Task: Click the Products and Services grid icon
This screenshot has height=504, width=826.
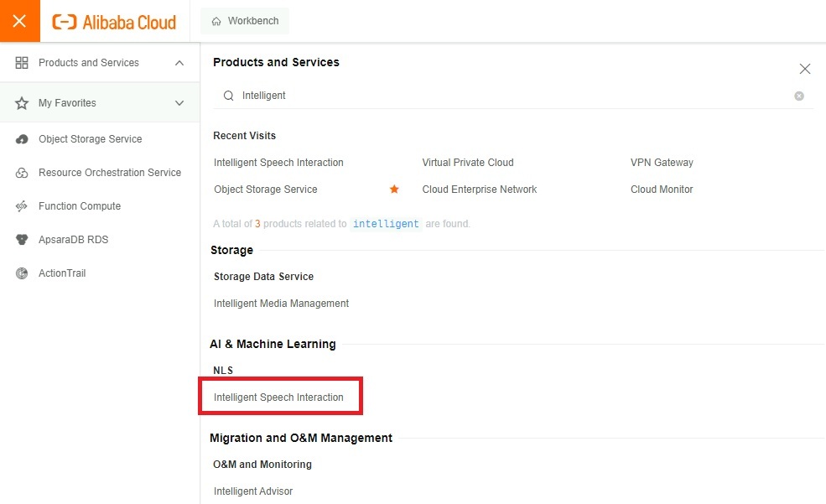Action: [23, 62]
